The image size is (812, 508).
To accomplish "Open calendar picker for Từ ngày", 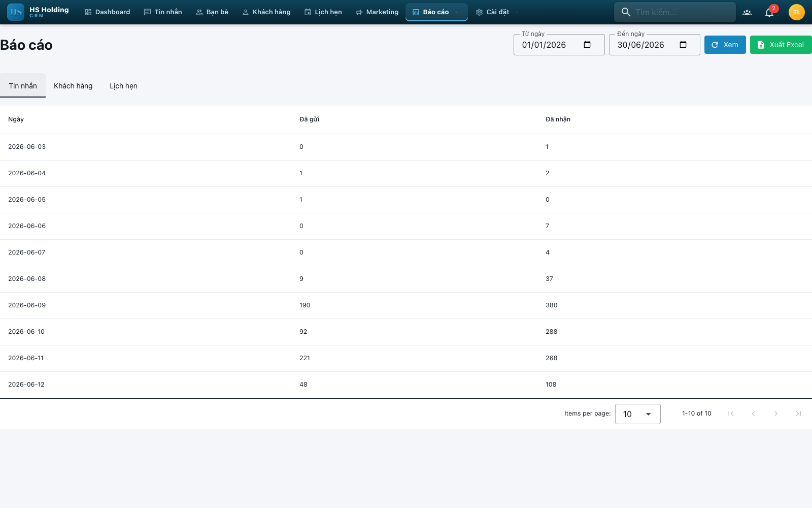I will pos(587,45).
